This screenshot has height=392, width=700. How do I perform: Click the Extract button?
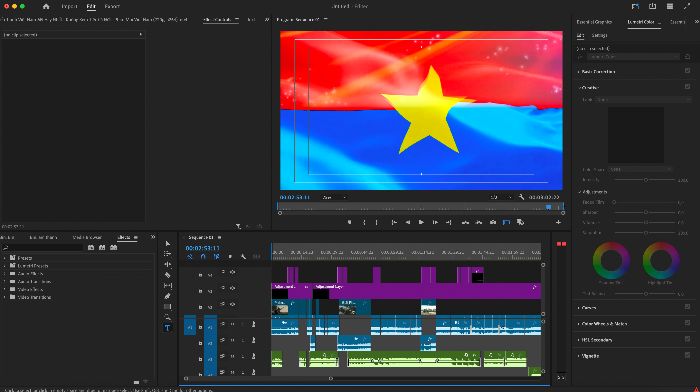(x=479, y=222)
